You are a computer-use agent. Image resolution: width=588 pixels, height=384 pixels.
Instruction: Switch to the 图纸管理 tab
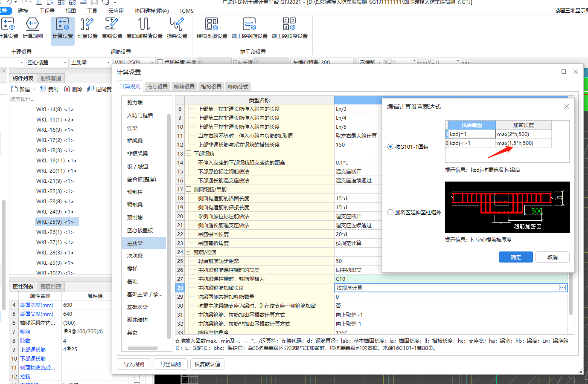click(51, 78)
